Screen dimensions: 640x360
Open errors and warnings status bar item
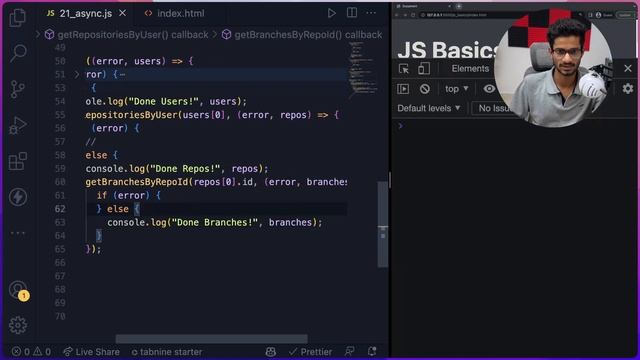(31, 351)
